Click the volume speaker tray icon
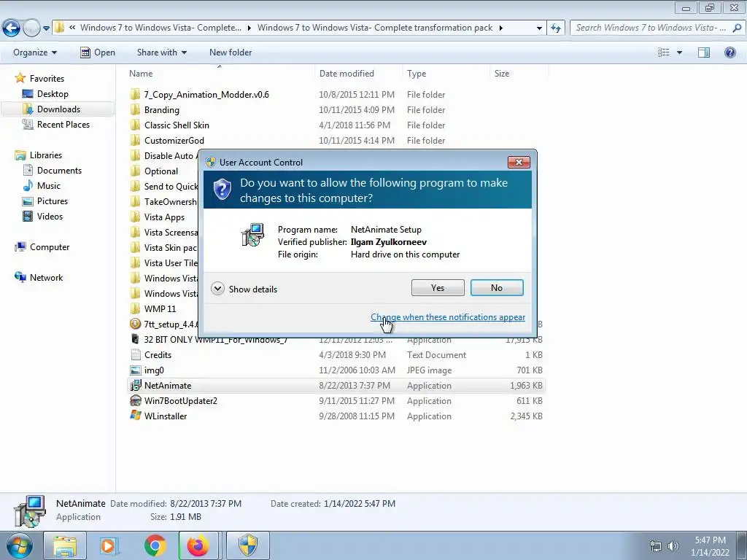Screen dimensions: 747x560 point(673,546)
